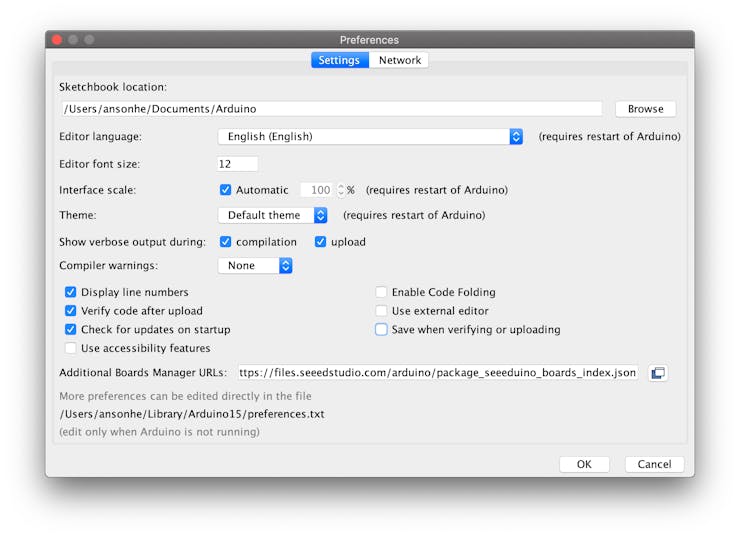740x537 pixels.
Task: Click the Editor font size field
Action: [237, 164]
